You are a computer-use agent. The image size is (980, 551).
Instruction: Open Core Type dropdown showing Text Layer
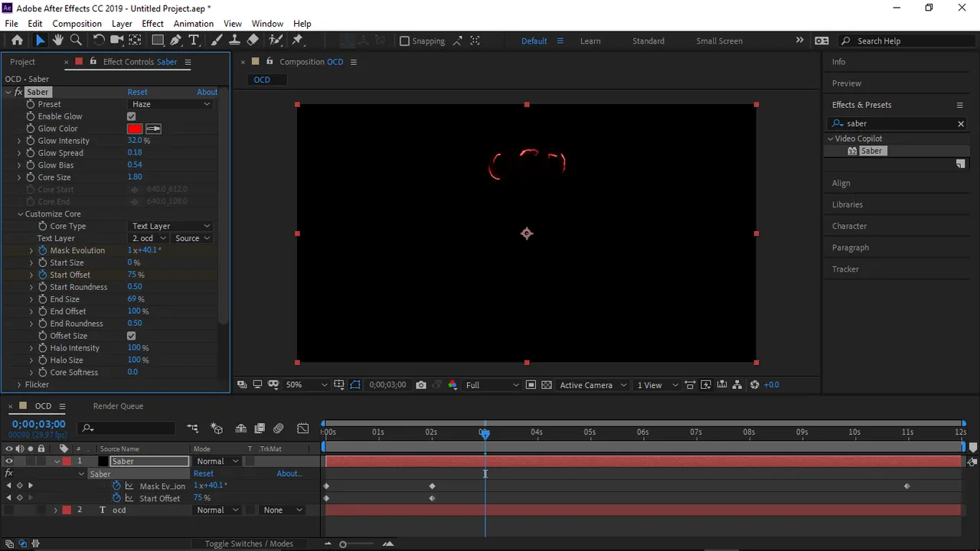(x=170, y=226)
